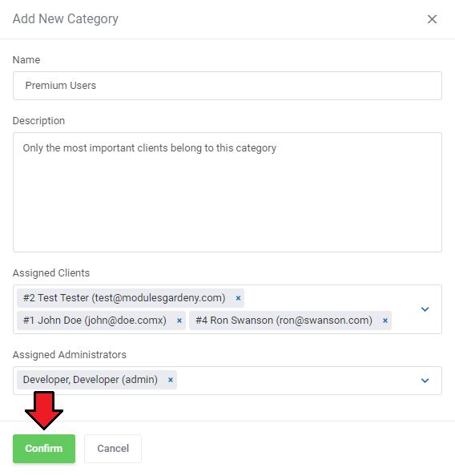
Task: Click the Assigned Clients label
Action: tap(51, 273)
